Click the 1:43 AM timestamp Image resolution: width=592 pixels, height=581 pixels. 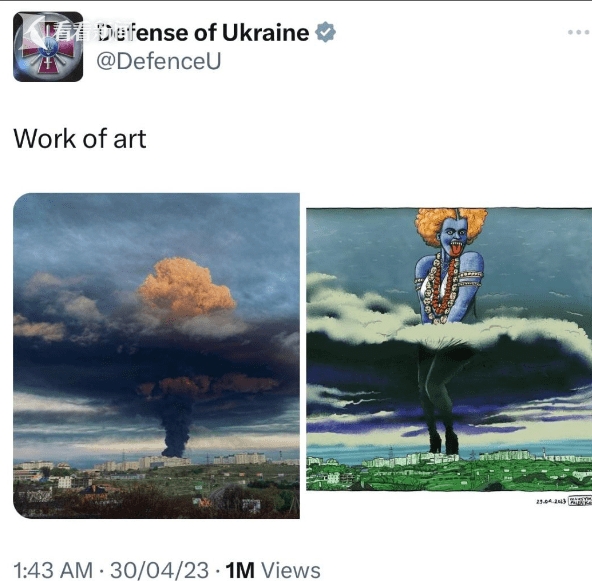[53, 569]
